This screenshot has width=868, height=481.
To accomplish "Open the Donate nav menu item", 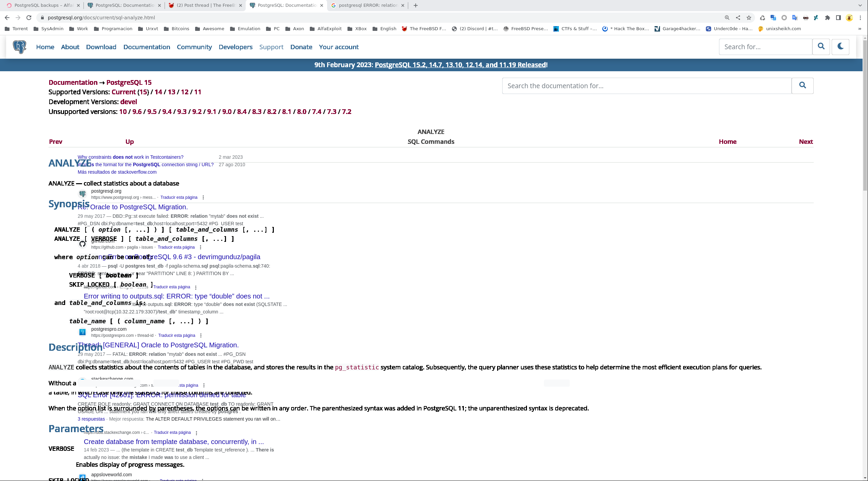I will (301, 47).
